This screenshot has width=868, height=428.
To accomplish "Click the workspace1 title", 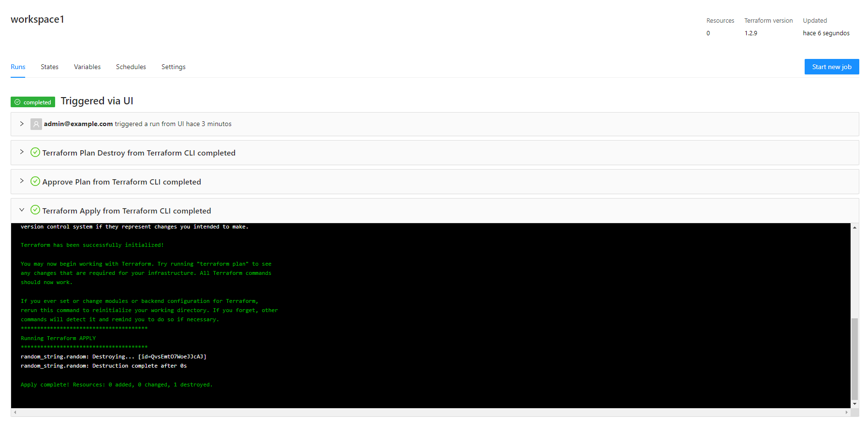I will click(x=37, y=19).
